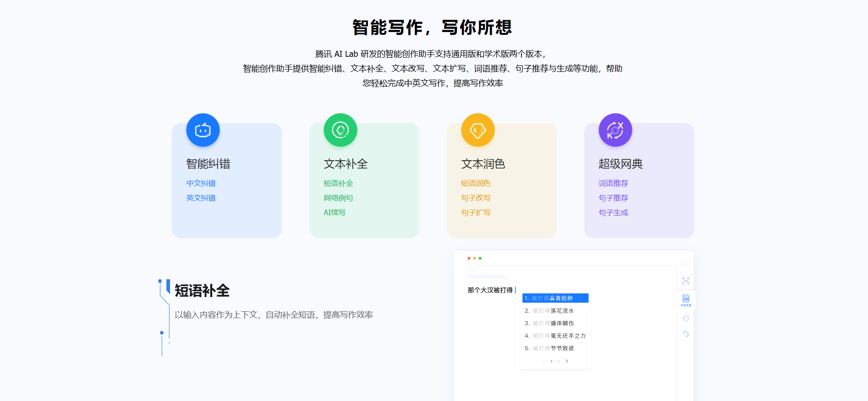Click the purple 超级网典 circle icon
The image size is (868, 401).
pos(615,130)
